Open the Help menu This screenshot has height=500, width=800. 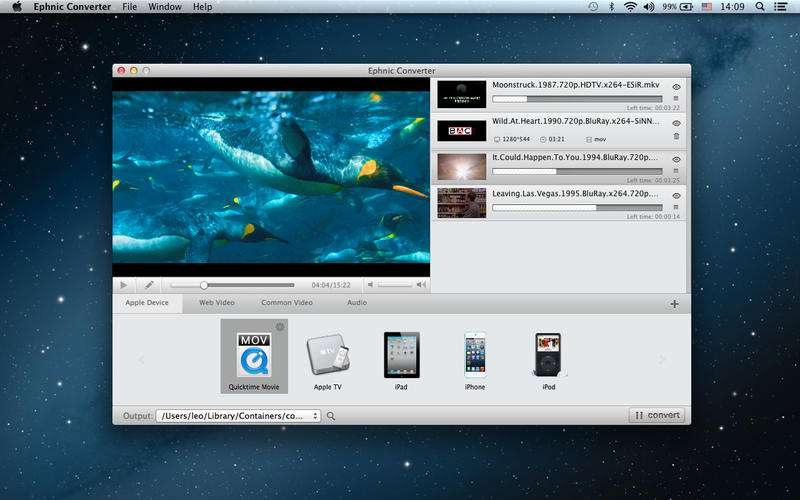[x=202, y=7]
